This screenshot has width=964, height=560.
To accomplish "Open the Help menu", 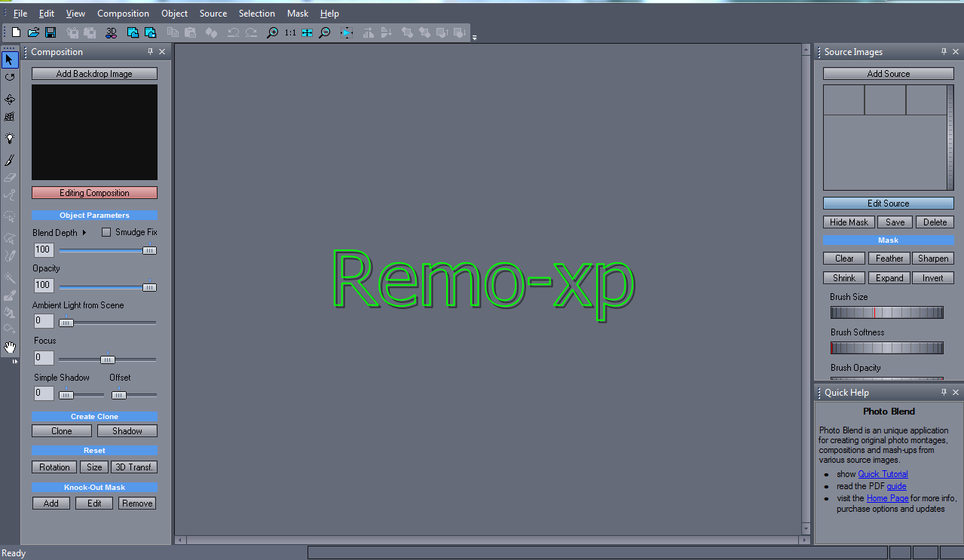I will (329, 14).
